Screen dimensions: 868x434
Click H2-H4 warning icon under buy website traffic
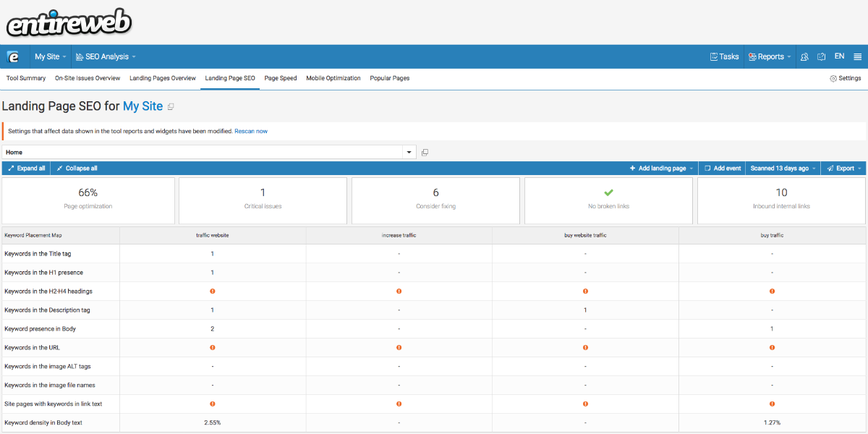click(585, 292)
